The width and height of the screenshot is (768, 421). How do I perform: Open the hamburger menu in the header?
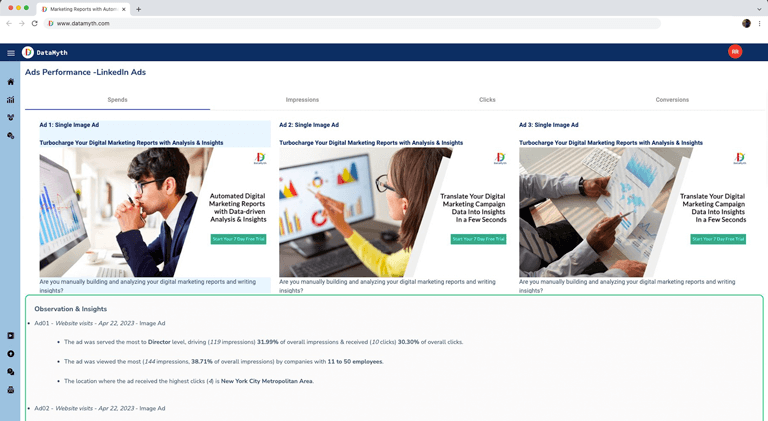click(x=11, y=53)
